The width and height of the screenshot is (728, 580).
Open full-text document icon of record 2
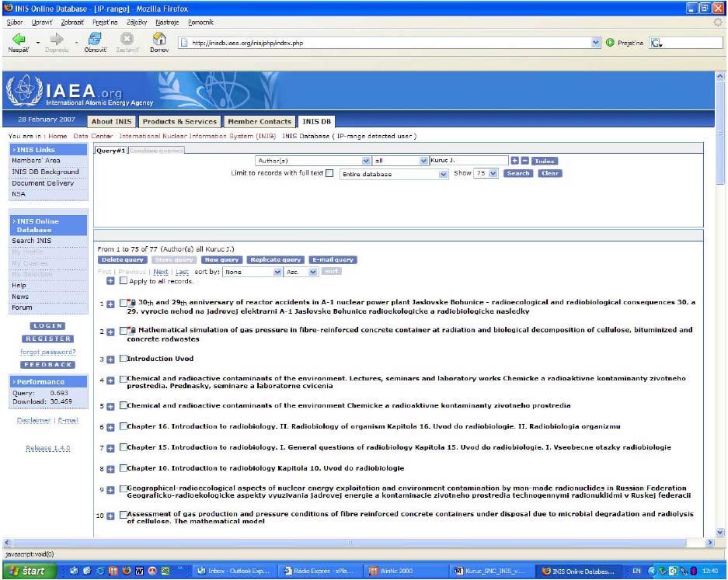(x=132, y=330)
